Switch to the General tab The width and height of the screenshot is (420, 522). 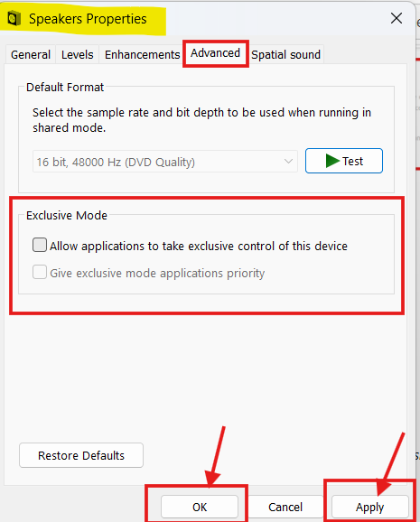tap(31, 54)
